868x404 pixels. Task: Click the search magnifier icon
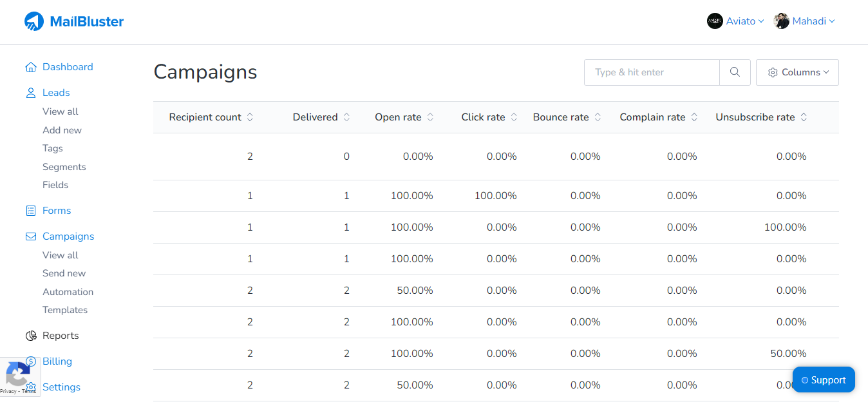pyautogui.click(x=735, y=72)
